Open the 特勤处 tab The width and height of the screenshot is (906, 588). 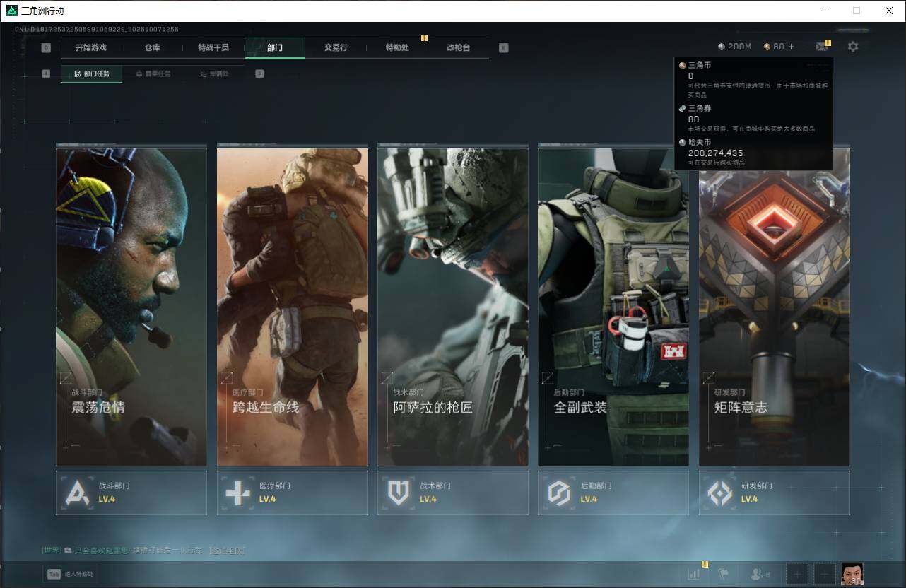(x=397, y=47)
